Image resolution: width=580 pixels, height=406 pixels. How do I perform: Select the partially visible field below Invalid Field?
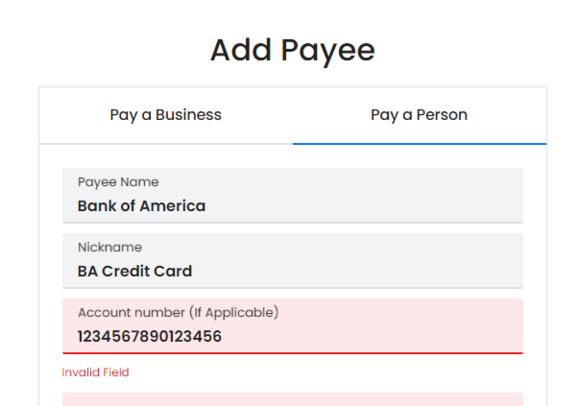coord(293,400)
